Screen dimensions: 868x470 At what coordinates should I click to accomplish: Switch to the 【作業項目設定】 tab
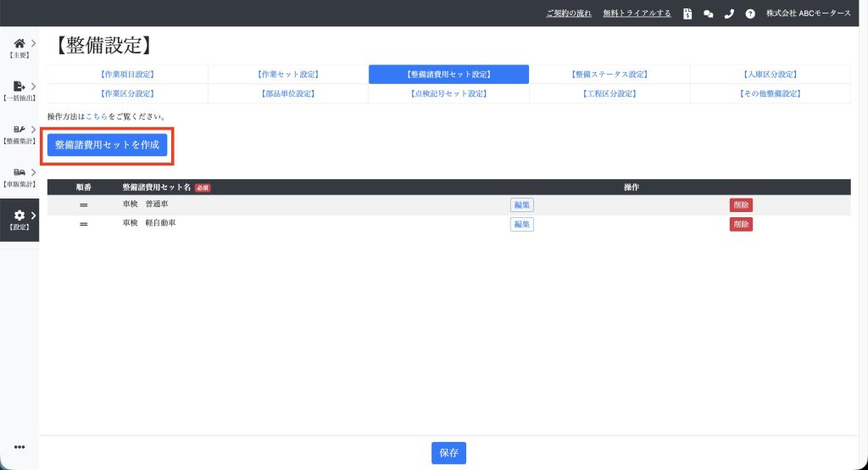[x=127, y=75]
